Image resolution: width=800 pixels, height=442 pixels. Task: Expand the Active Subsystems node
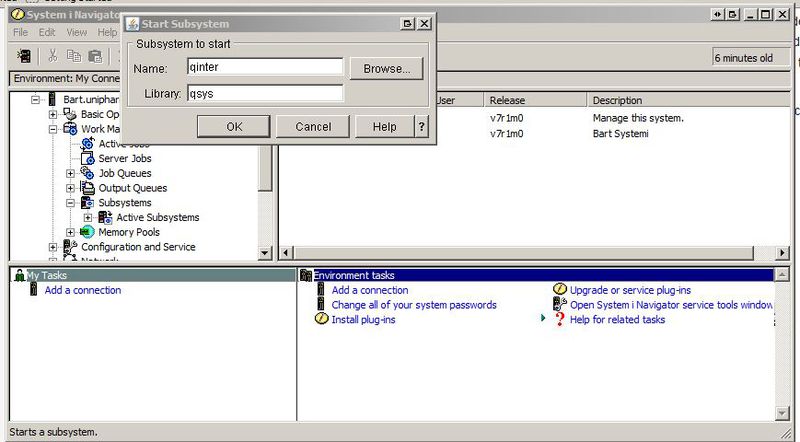coord(88,217)
